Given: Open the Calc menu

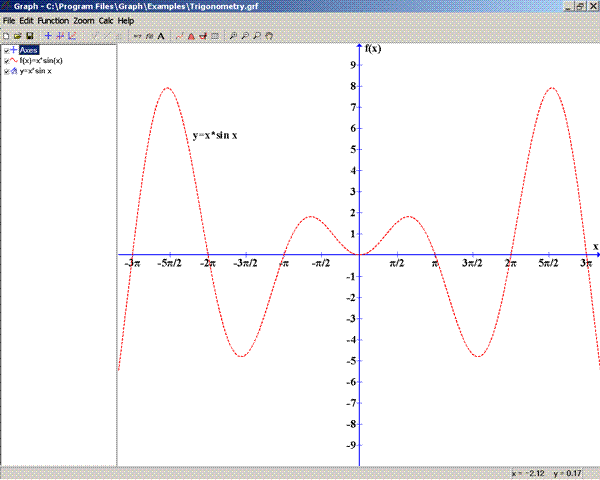Looking at the screenshot, I should coord(106,20).
